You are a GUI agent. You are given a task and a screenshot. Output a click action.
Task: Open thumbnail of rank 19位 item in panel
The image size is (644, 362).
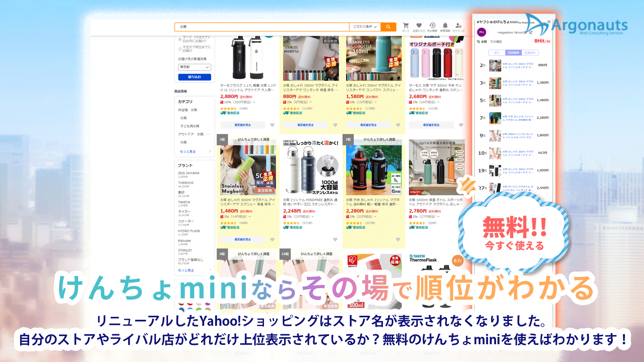pyautogui.click(x=495, y=171)
